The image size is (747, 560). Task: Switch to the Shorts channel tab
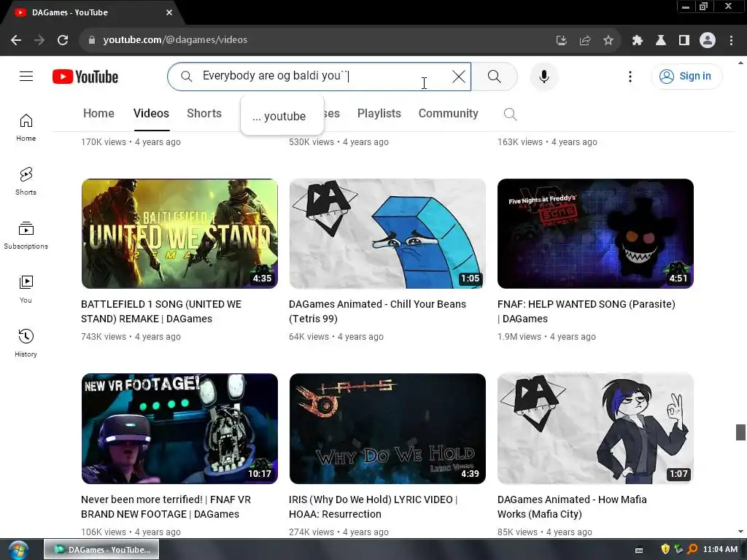pos(204,113)
